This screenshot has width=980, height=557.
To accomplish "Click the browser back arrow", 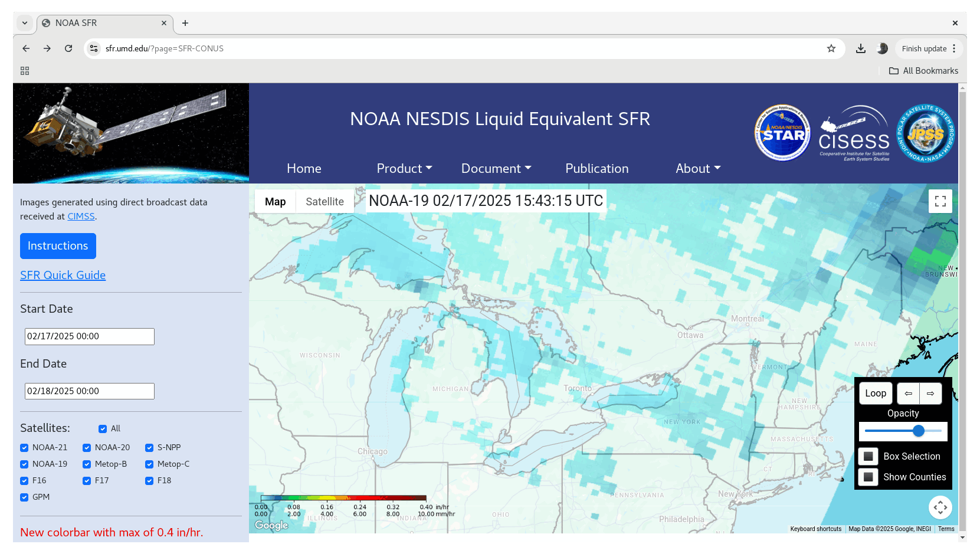I will 26,48.
